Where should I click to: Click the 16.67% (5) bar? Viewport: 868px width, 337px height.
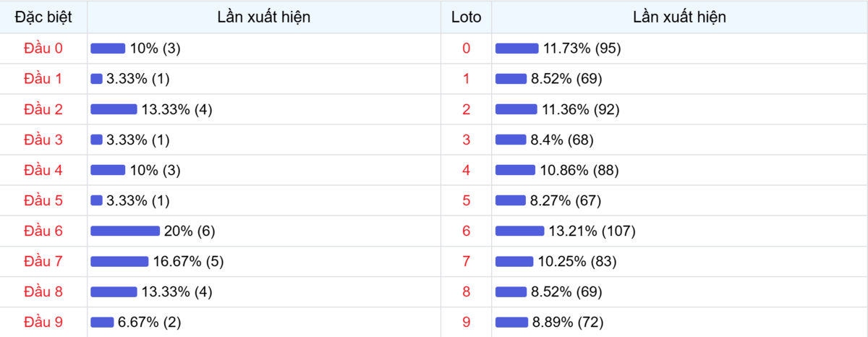point(119,261)
